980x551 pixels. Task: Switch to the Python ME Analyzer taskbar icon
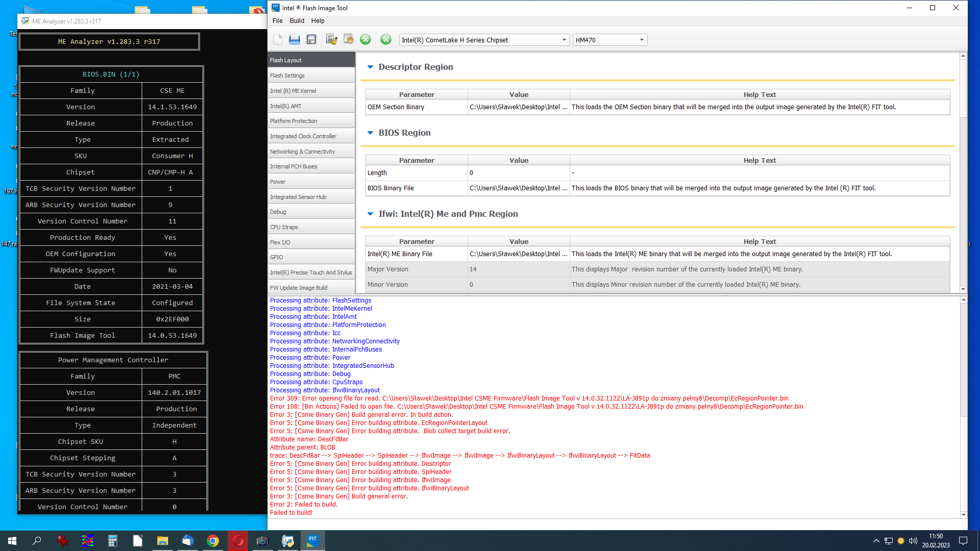point(288,541)
